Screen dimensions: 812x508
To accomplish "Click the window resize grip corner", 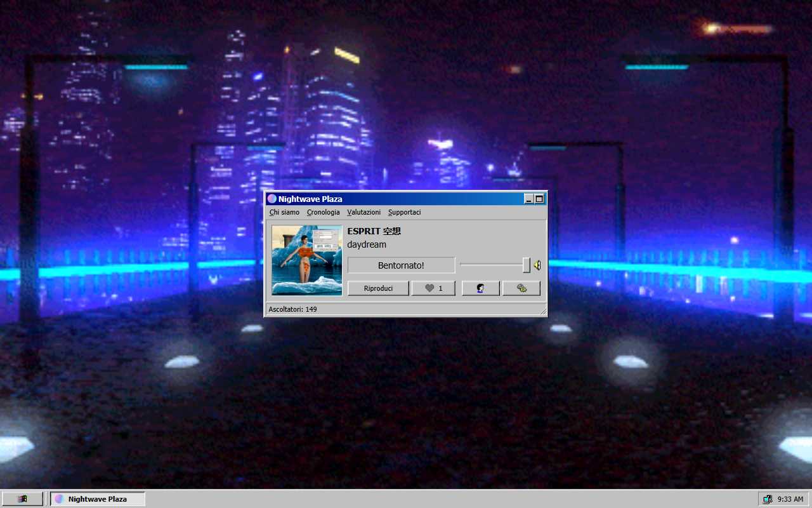I will [x=542, y=311].
